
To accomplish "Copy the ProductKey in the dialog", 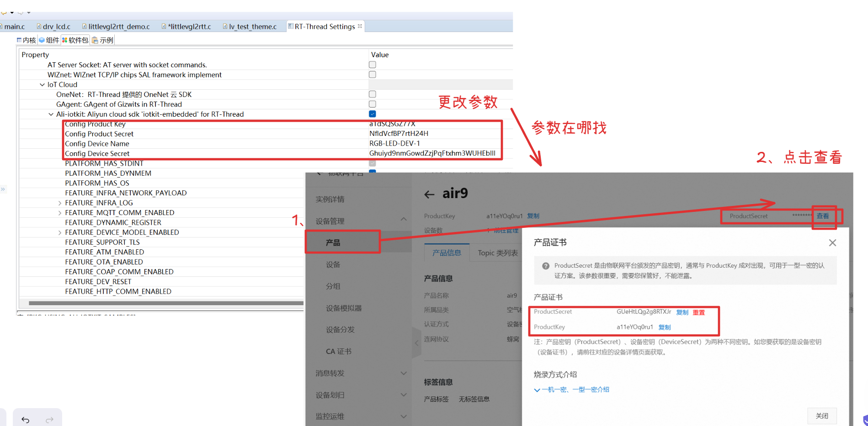I will point(664,327).
